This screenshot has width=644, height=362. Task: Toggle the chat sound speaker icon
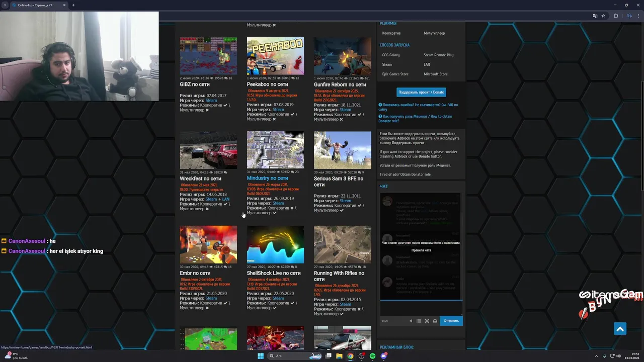pos(411,321)
